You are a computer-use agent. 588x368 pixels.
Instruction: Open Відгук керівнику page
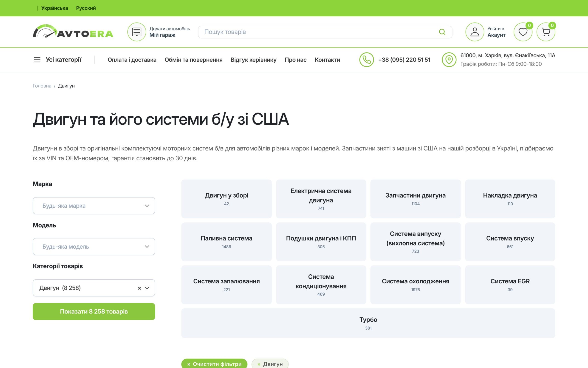[253, 60]
